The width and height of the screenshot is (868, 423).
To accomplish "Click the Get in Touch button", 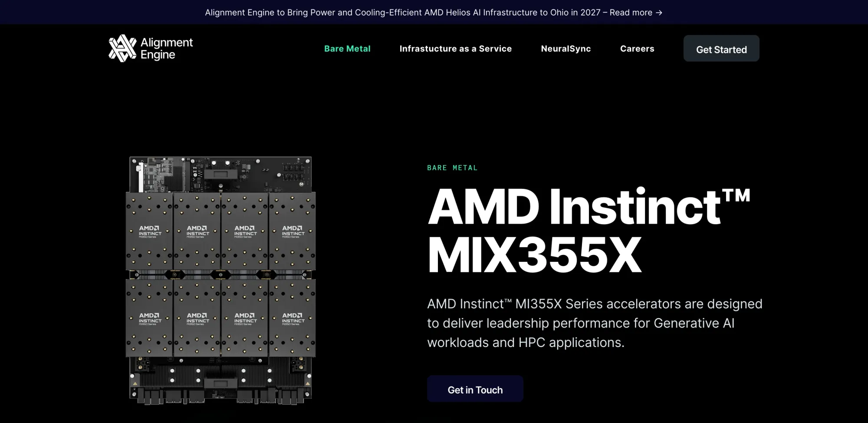I will pyautogui.click(x=475, y=389).
